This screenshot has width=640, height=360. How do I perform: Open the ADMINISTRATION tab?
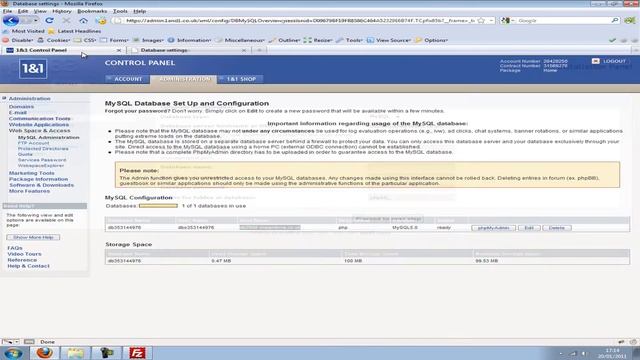pos(184,79)
